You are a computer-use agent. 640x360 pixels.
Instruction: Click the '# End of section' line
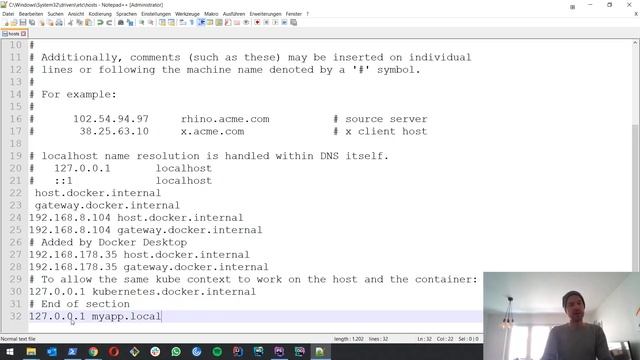[79, 304]
